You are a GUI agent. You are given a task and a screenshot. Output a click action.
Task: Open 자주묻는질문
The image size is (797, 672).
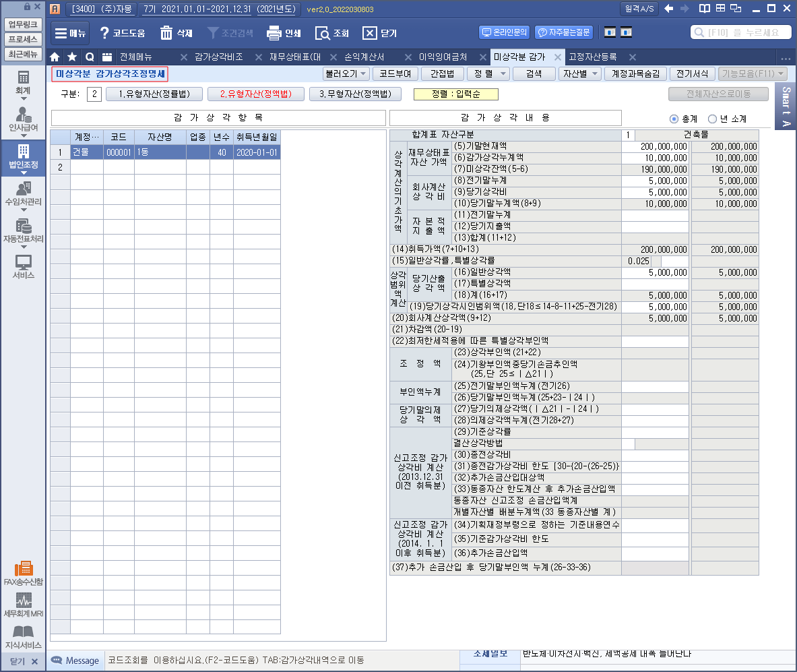564,32
